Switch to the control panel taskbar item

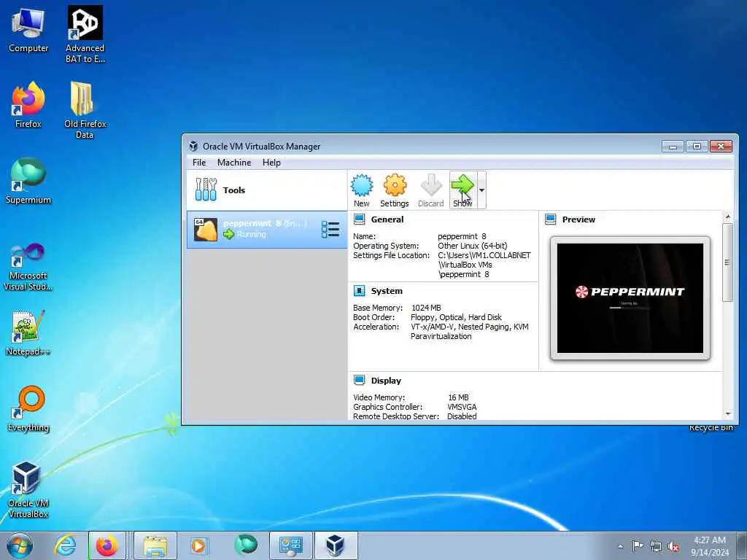coord(291,545)
